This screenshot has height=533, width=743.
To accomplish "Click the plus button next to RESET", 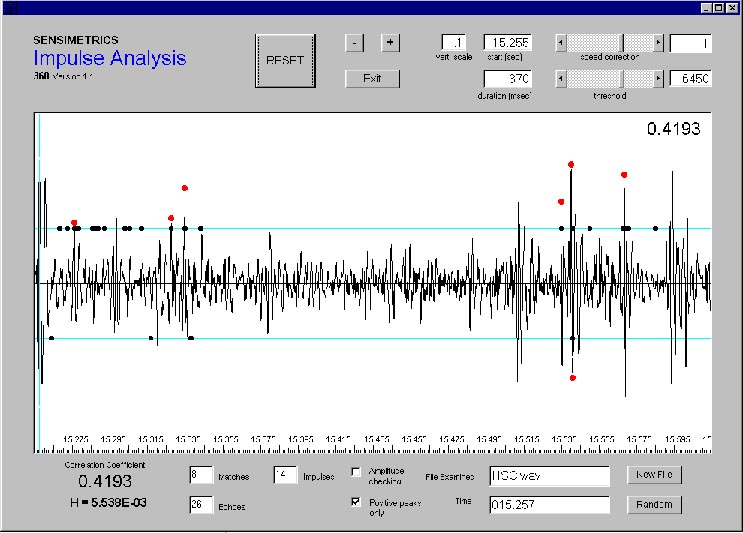I will [x=389, y=42].
